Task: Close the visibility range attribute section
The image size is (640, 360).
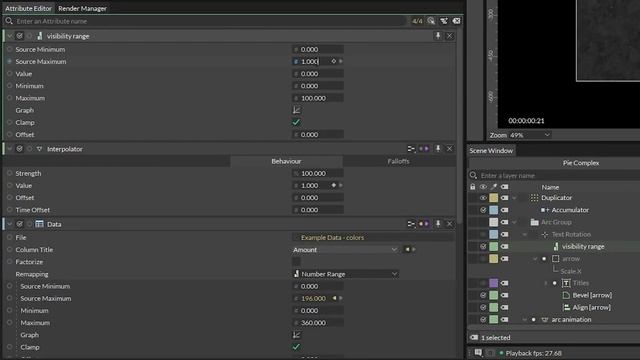Action: tap(449, 36)
